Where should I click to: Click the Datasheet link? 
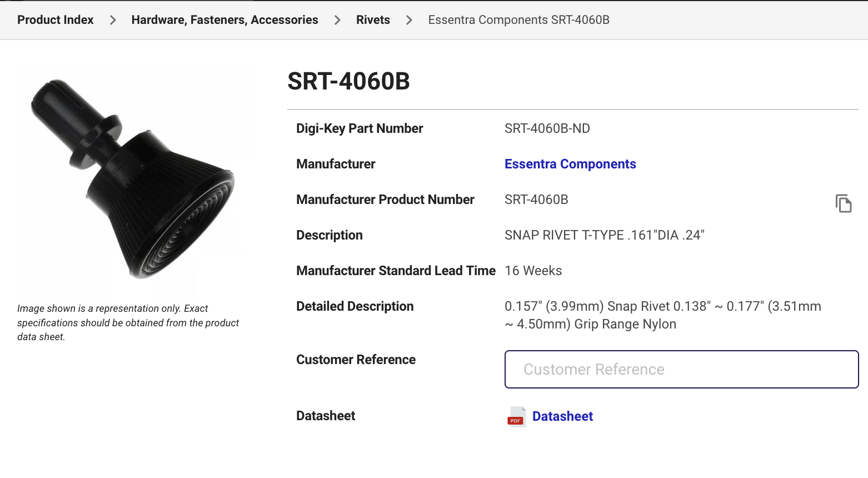point(562,416)
